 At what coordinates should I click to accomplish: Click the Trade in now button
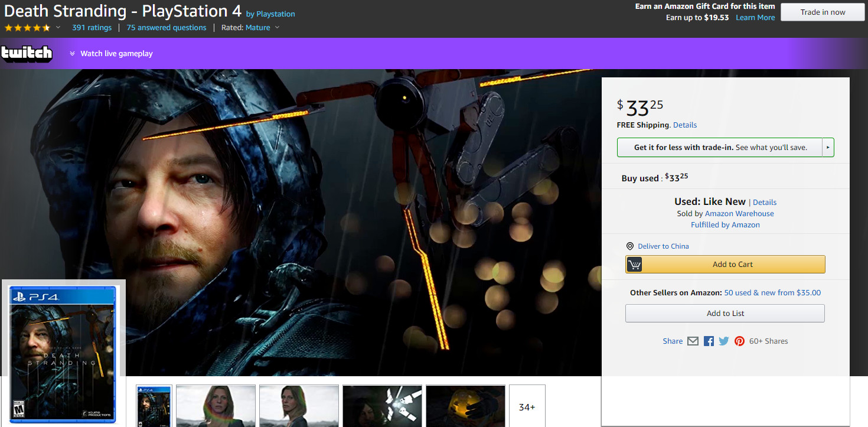pos(823,12)
